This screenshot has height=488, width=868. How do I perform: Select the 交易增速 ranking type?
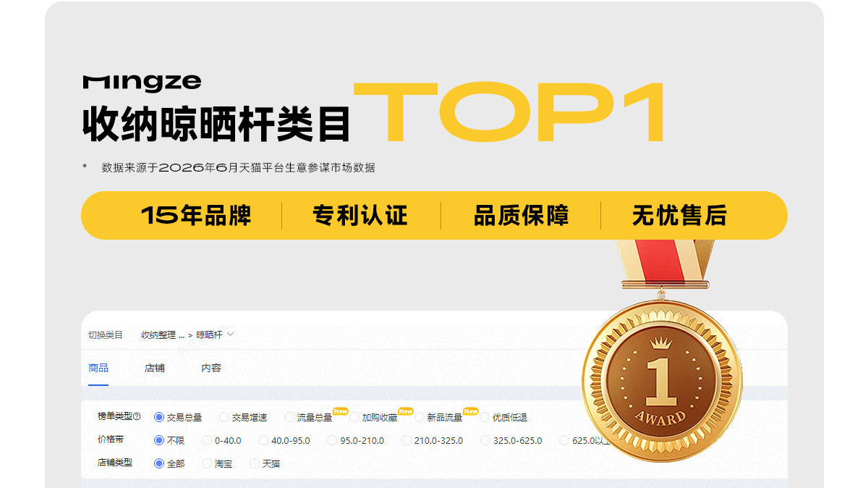click(243, 418)
